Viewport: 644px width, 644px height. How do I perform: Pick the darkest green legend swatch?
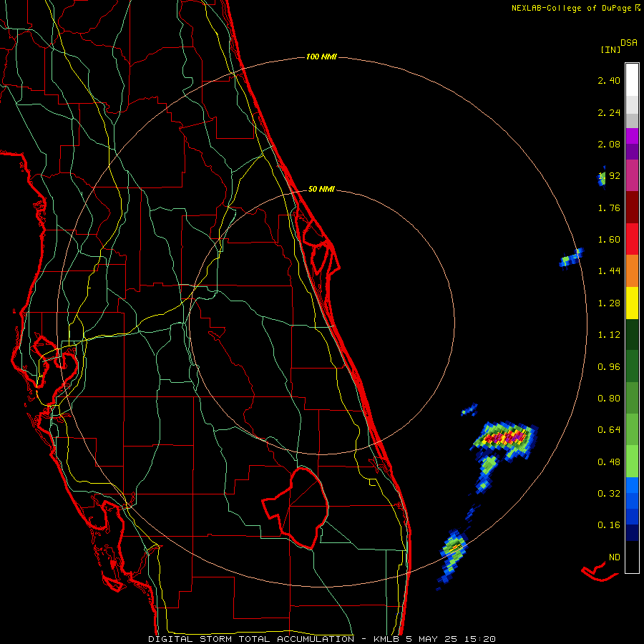(x=632, y=335)
